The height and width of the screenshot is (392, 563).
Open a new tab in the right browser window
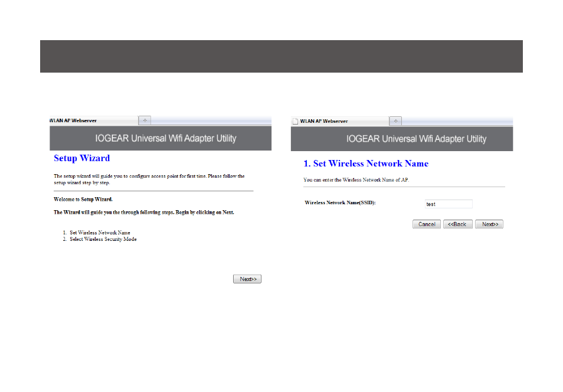coord(395,121)
